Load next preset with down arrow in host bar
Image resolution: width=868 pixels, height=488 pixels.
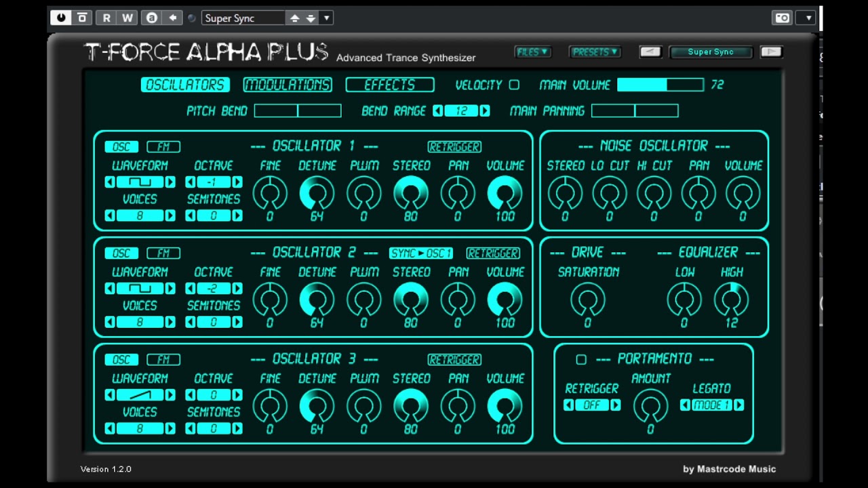coord(311,18)
